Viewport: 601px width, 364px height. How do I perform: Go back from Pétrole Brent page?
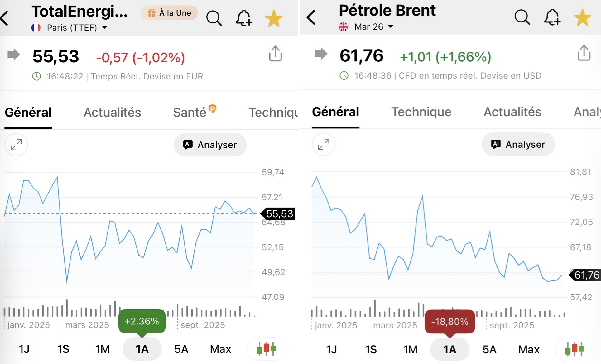click(311, 17)
